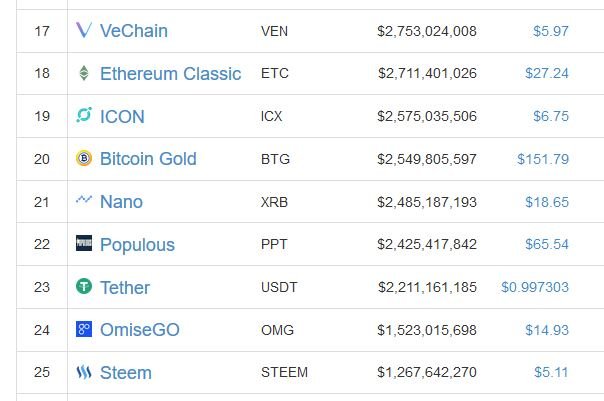604x401 pixels.
Task: Click the ICON price $6.75
Action: coord(551,116)
